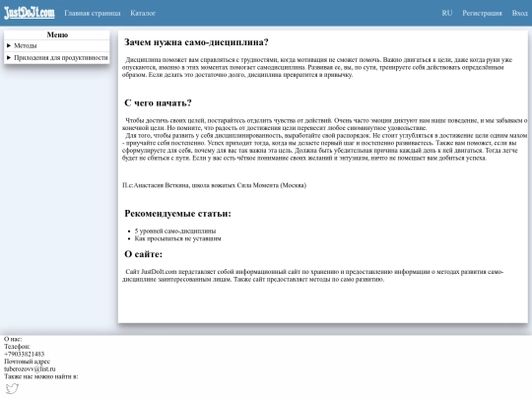The height and width of the screenshot is (399, 532).
Task: Click footer label Почтовый адрес
Action: 28,362
